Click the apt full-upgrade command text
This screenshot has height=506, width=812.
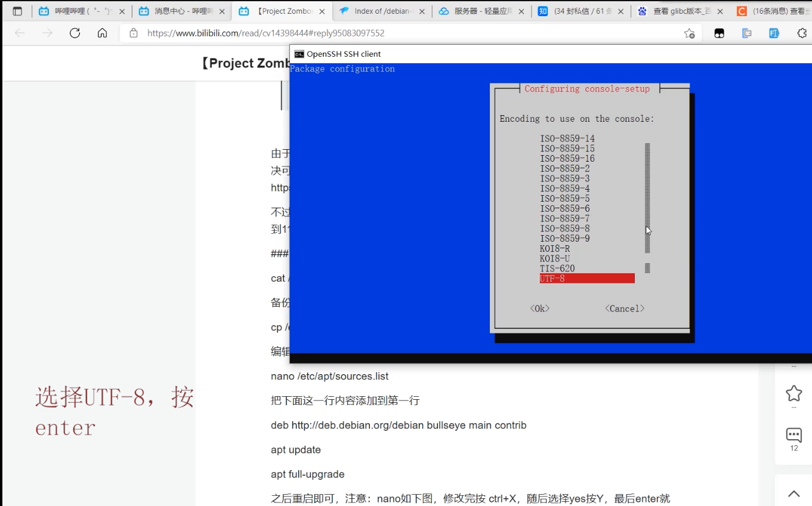[308, 474]
